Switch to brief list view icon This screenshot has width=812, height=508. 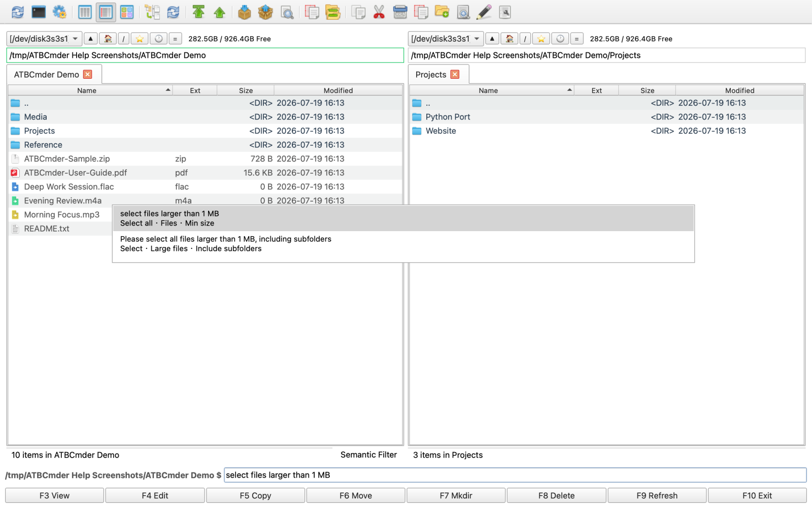coord(85,12)
